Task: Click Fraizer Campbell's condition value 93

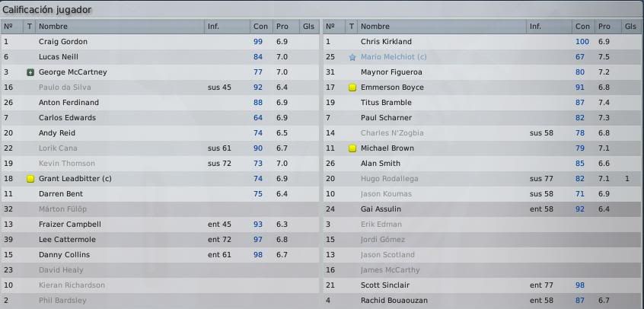Action: 258,225
